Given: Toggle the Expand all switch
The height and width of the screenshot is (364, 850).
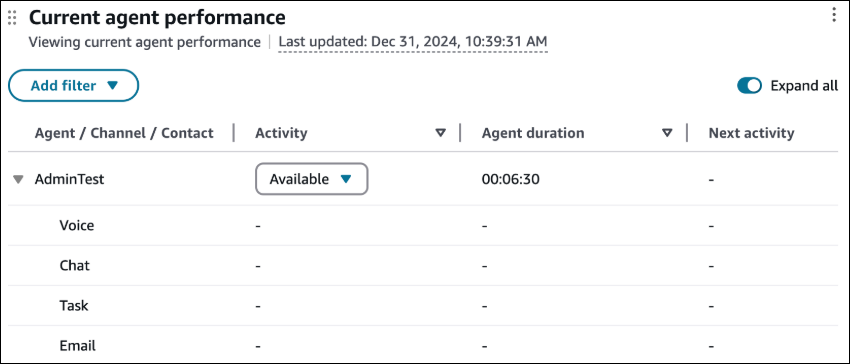Looking at the screenshot, I should coord(750,86).
